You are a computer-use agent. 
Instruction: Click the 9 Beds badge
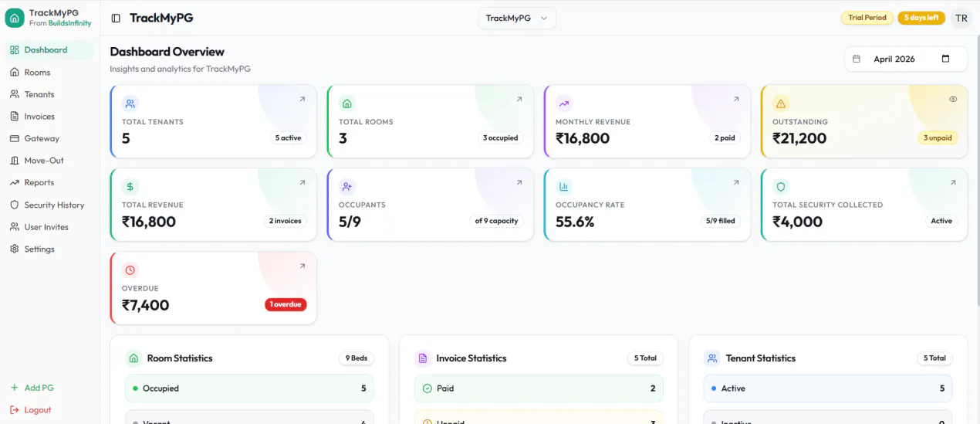point(357,358)
